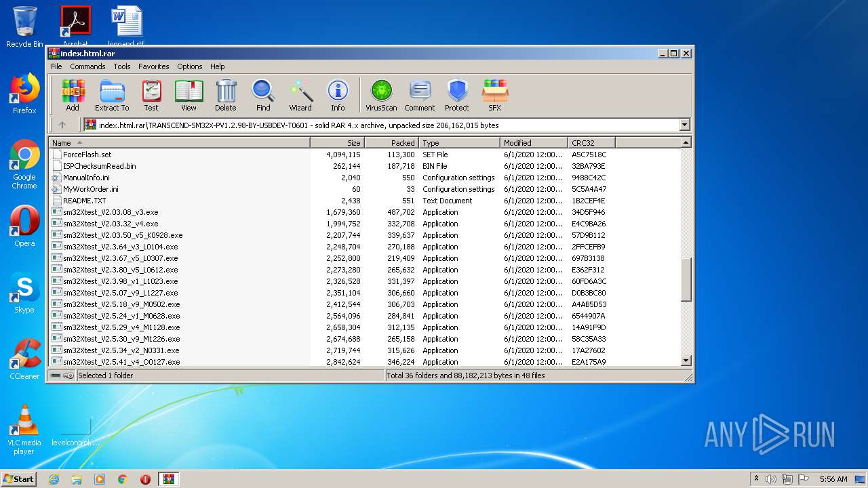Sort by Modified column header
The image size is (868, 488).
pos(534,143)
